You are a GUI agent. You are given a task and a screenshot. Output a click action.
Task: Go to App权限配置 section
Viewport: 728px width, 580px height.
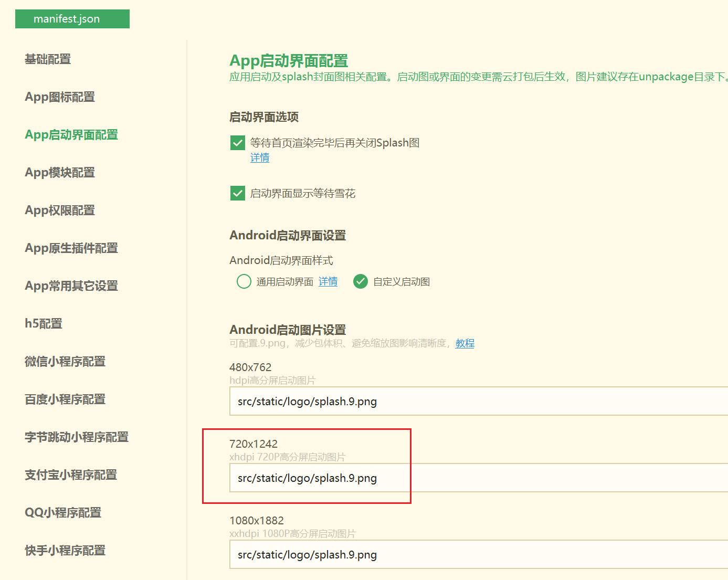tap(59, 210)
